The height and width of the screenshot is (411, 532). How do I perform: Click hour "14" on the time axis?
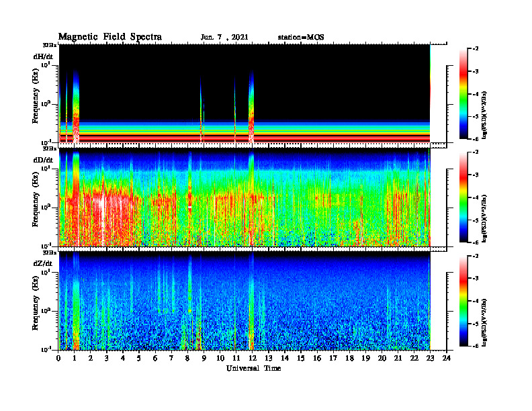(x=285, y=358)
